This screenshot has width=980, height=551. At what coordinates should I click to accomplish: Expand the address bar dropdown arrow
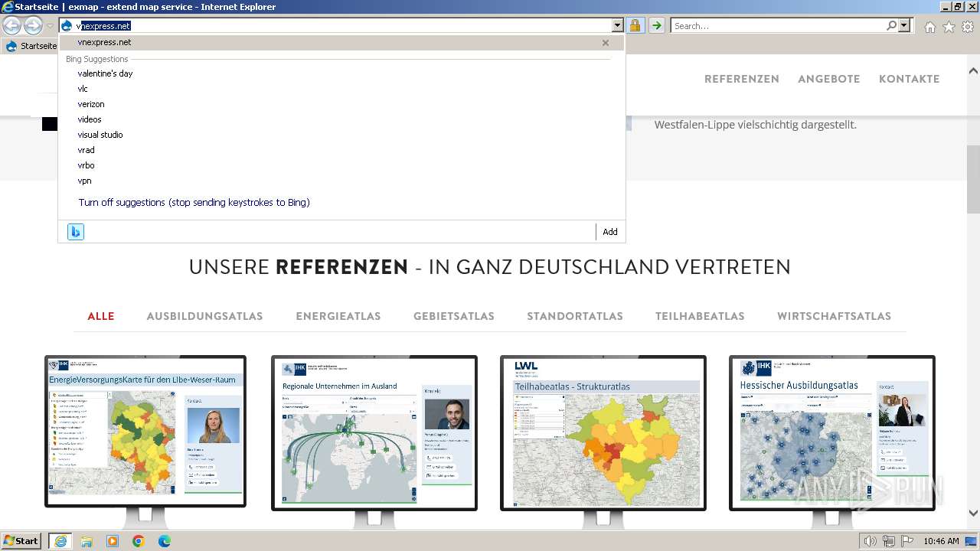[617, 25]
